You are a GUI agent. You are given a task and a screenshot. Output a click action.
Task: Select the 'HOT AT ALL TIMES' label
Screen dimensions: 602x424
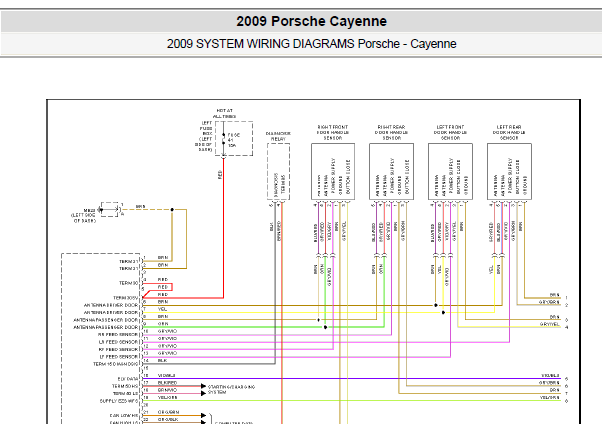(x=225, y=113)
